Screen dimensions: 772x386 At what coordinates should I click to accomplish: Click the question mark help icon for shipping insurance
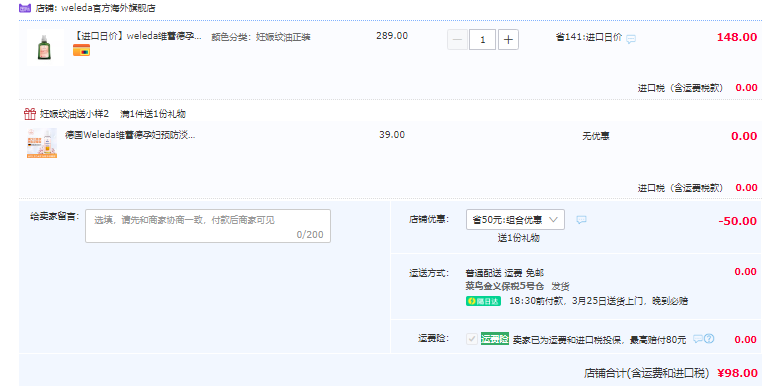(709, 339)
